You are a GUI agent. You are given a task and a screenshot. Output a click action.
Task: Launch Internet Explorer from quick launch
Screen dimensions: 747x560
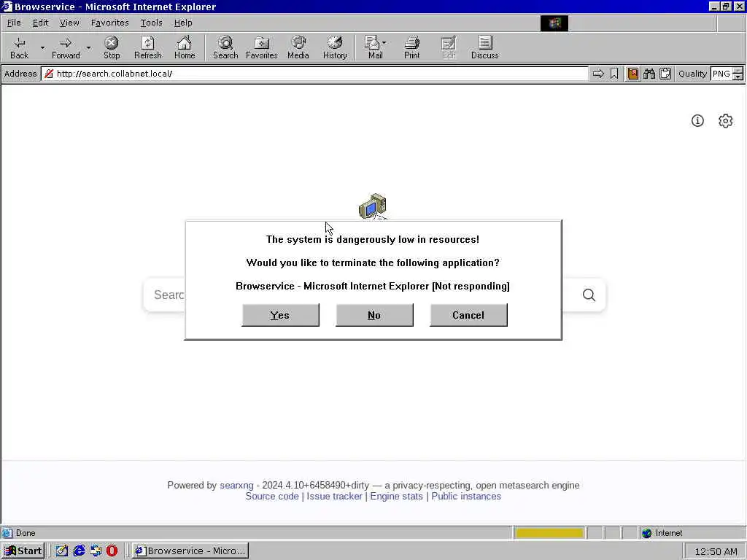(79, 551)
